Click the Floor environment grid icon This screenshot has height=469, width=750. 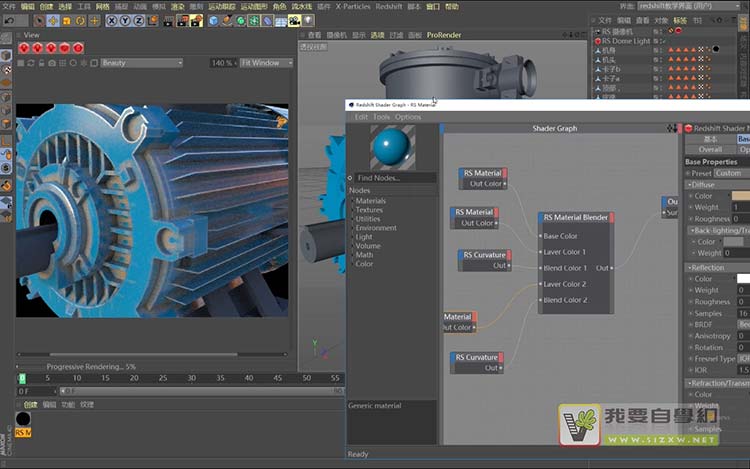281,21
